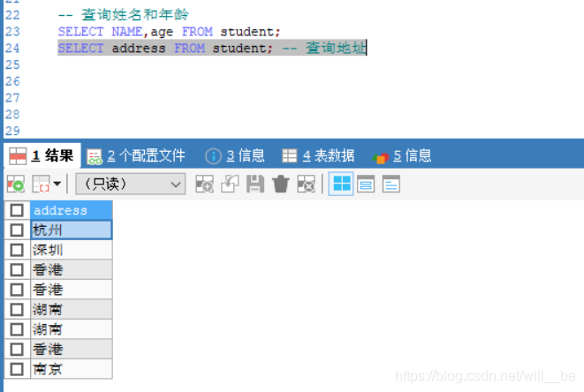This screenshot has width=584, height=392.
Task: Open the 1 结果 tab
Action: 42,155
